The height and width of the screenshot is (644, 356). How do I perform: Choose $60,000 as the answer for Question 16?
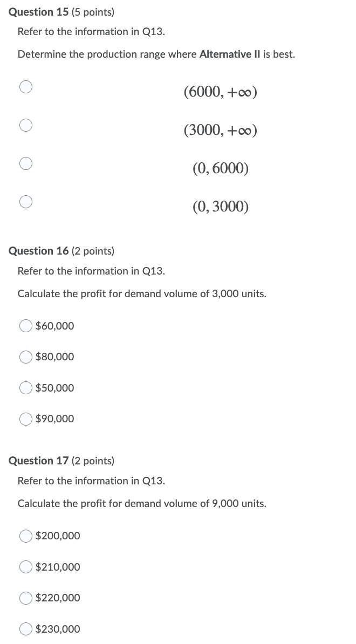(25, 326)
